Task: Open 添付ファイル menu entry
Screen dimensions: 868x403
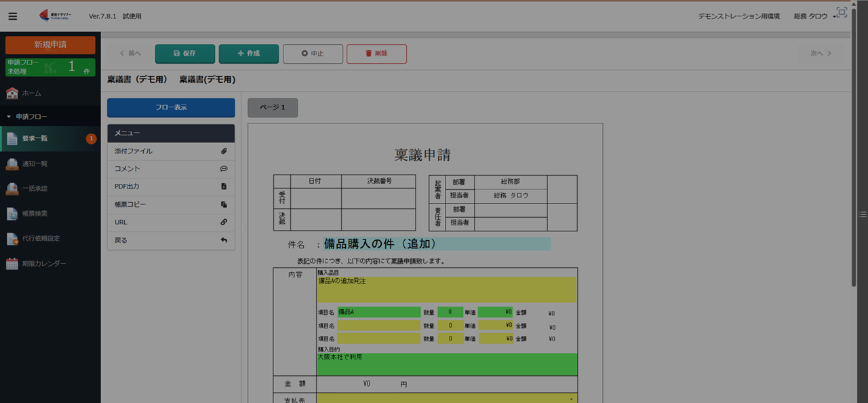Action: point(171,151)
